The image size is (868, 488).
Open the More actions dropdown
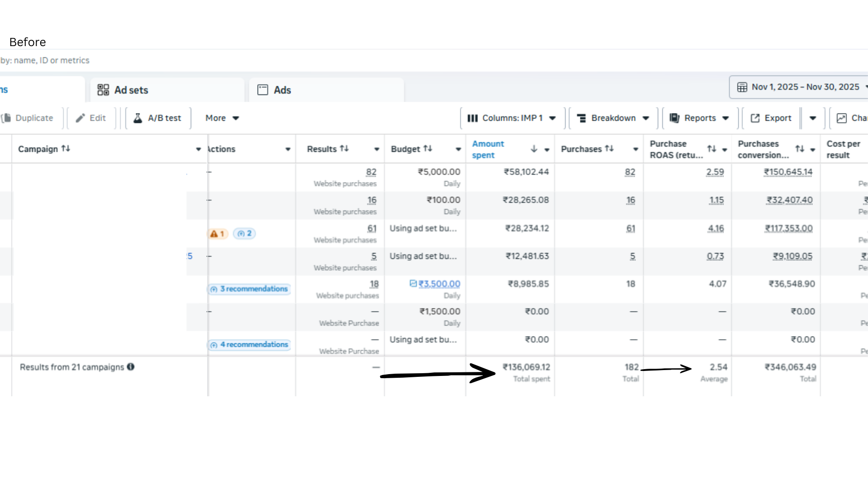pos(222,118)
